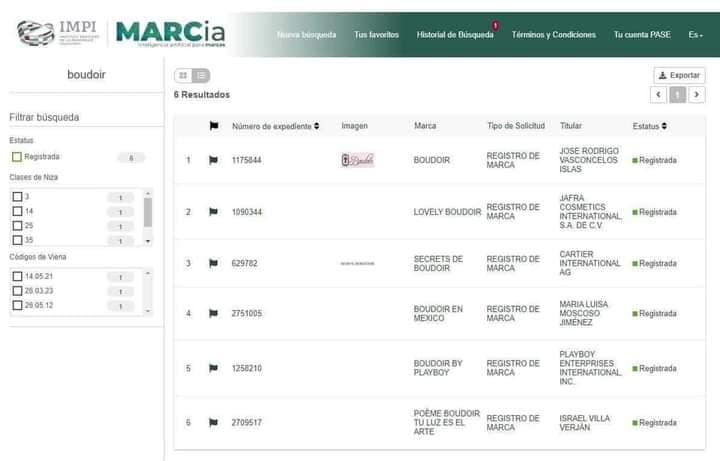Flag the SECRETS DE BOUDOIR result

213,264
